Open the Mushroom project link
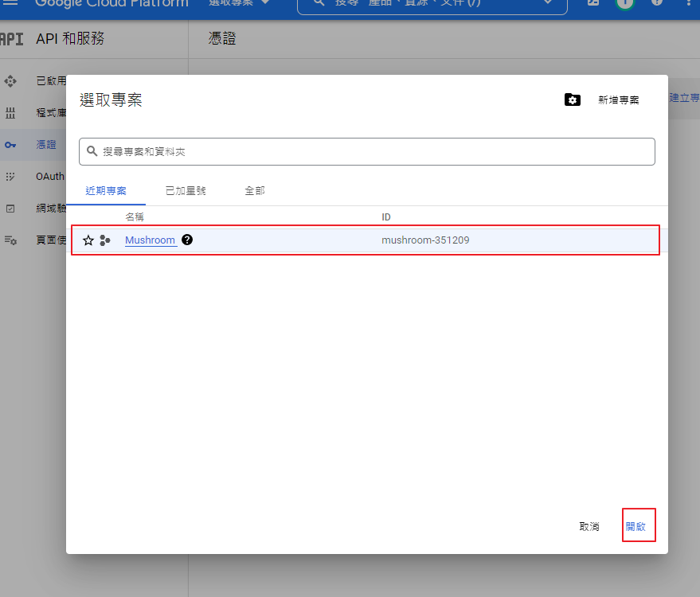The width and height of the screenshot is (700, 597). click(x=150, y=240)
